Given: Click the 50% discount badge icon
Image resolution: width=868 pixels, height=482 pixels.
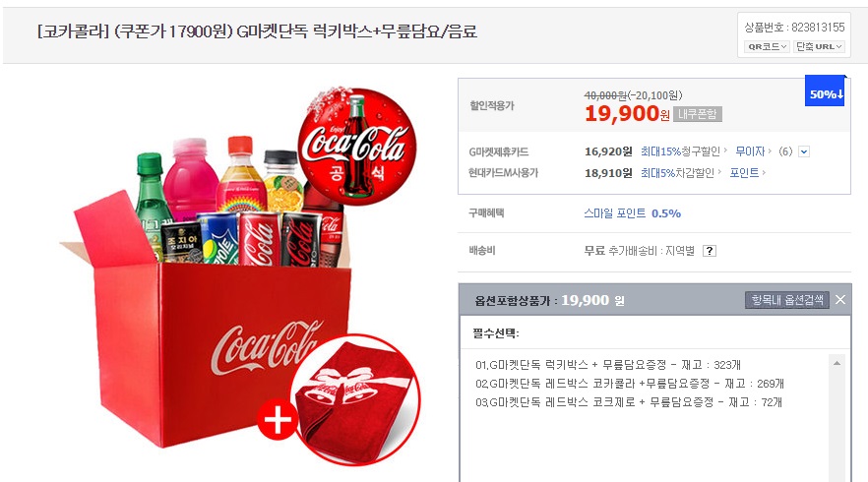Looking at the screenshot, I should click(825, 90).
